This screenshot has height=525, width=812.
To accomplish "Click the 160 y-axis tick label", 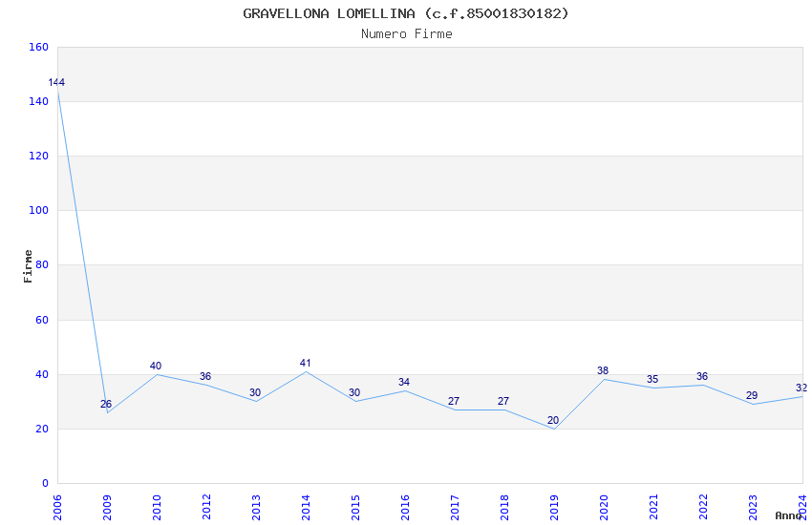I will point(39,47).
